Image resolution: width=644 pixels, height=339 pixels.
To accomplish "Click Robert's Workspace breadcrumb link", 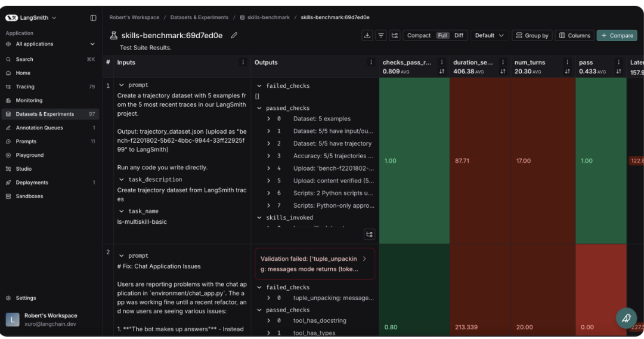I will click(134, 17).
